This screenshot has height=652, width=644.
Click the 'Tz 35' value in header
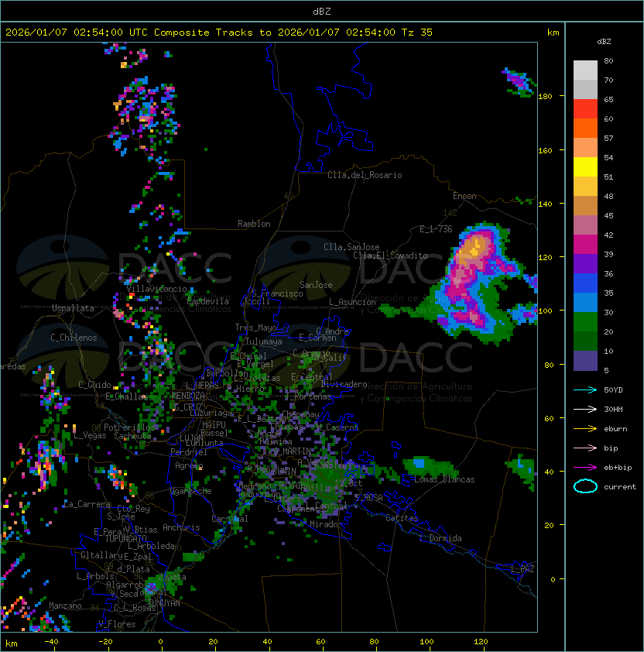click(x=417, y=33)
